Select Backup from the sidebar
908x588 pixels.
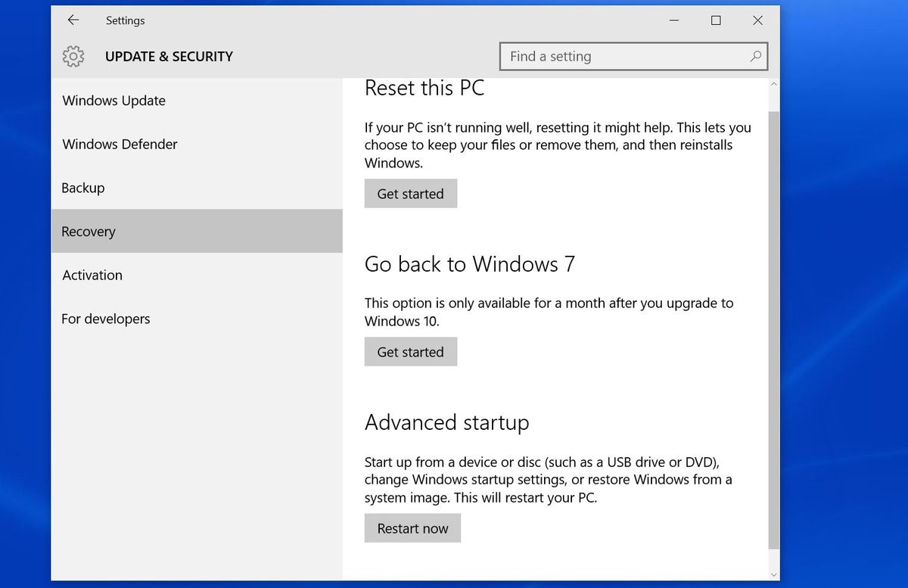(83, 188)
